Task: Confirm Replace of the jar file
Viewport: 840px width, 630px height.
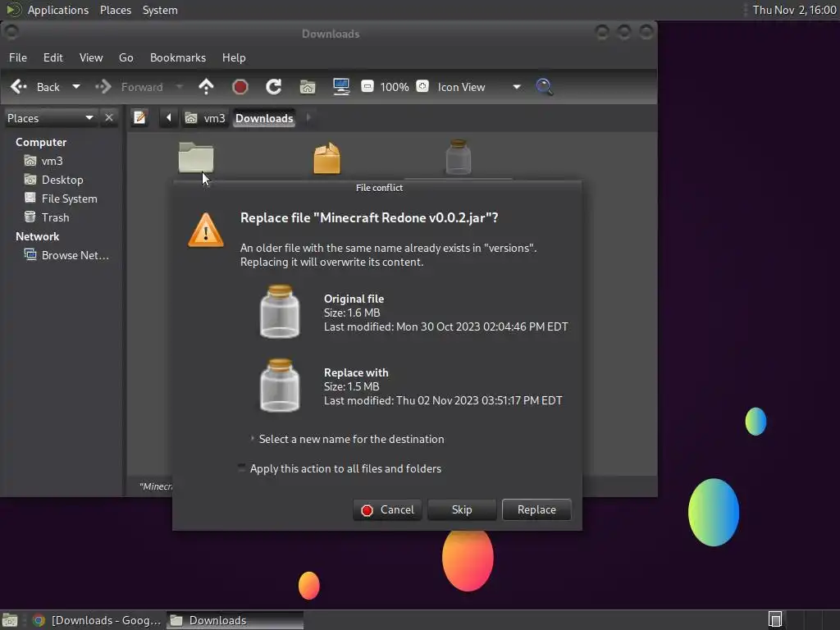Action: click(x=536, y=509)
